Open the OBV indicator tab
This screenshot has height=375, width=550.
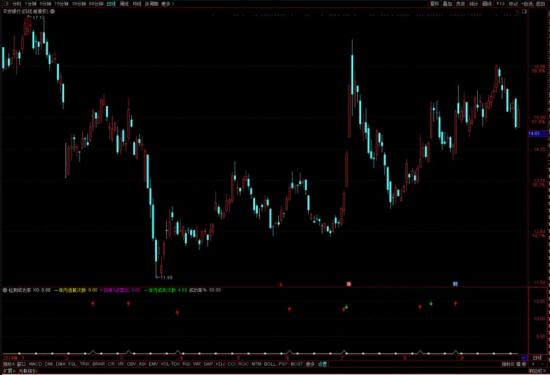pyautogui.click(x=132, y=364)
